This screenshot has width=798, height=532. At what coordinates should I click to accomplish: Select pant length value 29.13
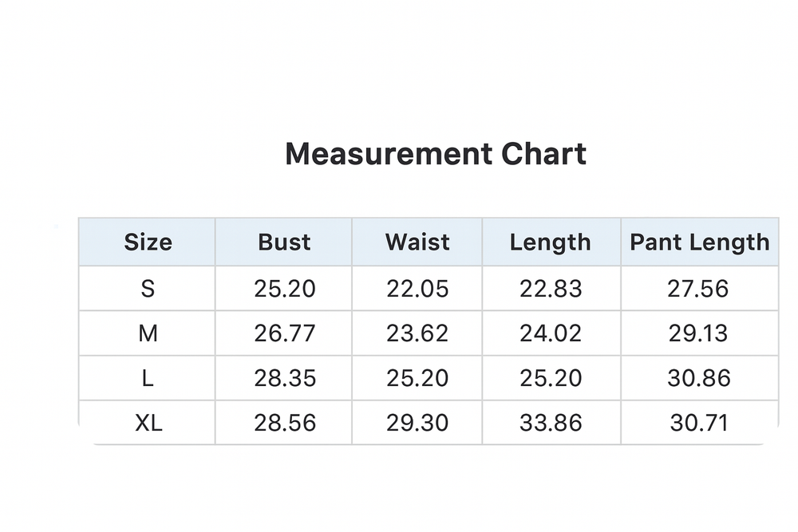click(x=698, y=333)
